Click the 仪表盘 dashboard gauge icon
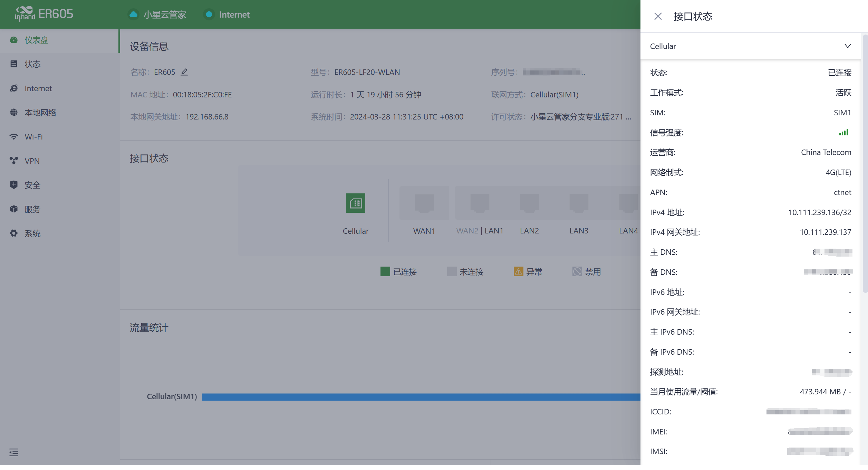The width and height of the screenshot is (868, 470). coord(14,40)
